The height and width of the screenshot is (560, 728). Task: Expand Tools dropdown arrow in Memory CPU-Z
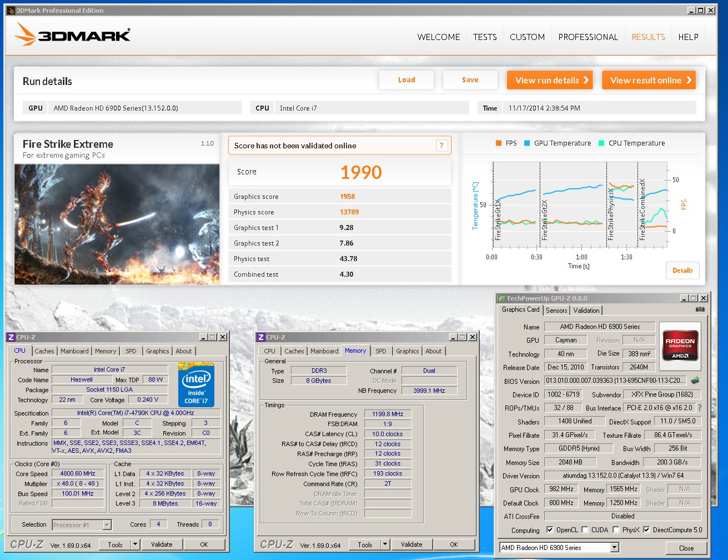(385, 544)
